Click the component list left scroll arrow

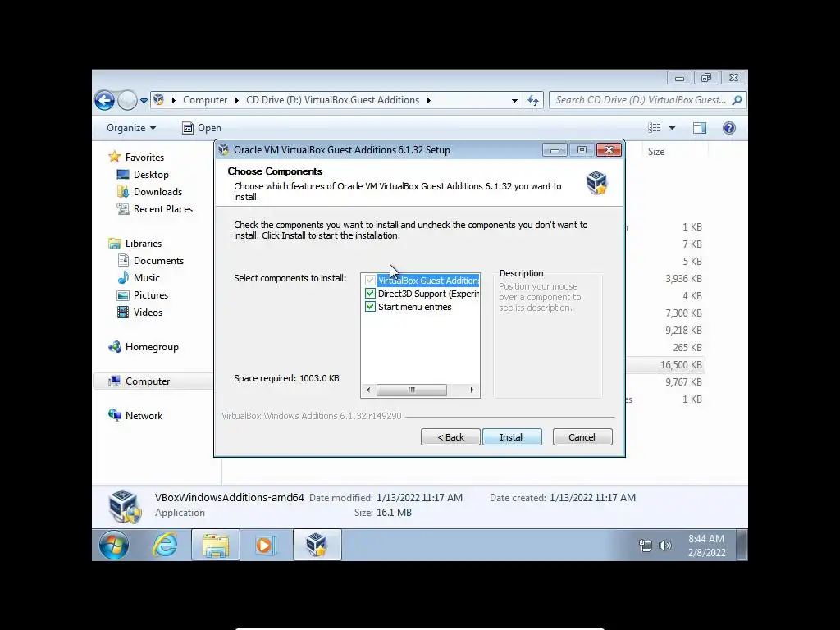pos(368,390)
